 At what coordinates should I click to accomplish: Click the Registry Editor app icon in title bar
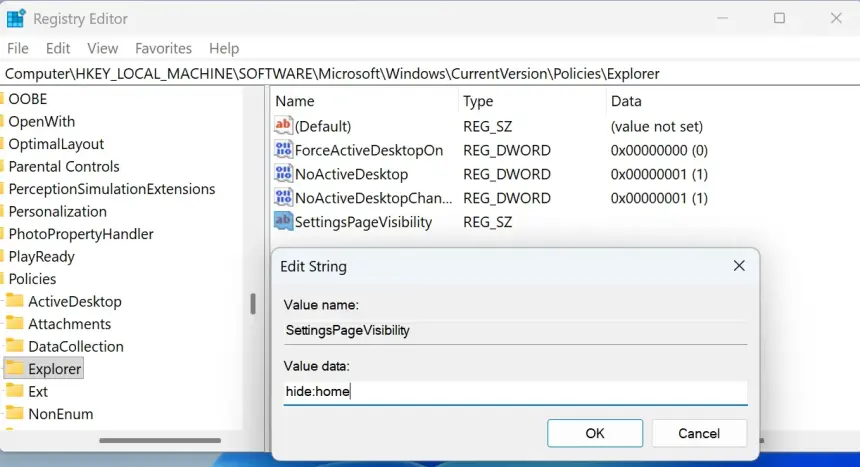(x=16, y=18)
